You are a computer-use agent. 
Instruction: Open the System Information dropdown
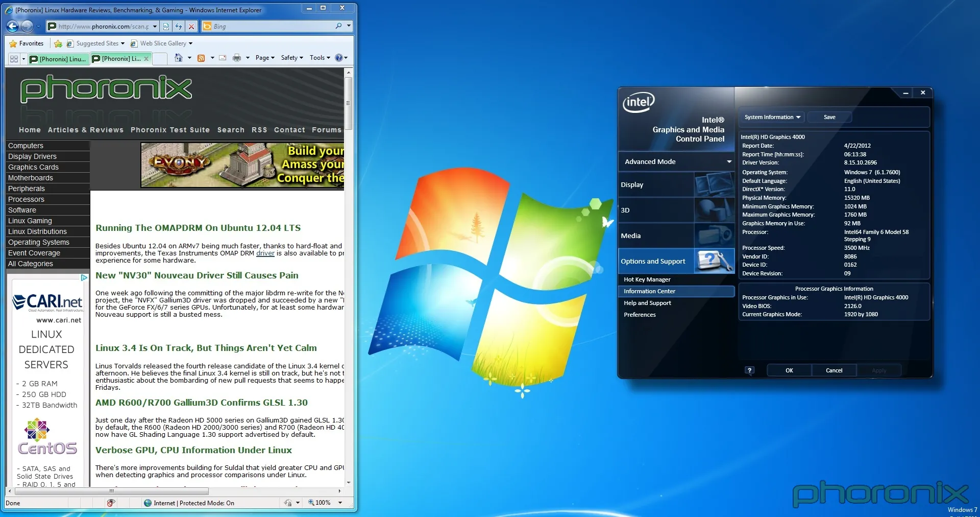772,117
